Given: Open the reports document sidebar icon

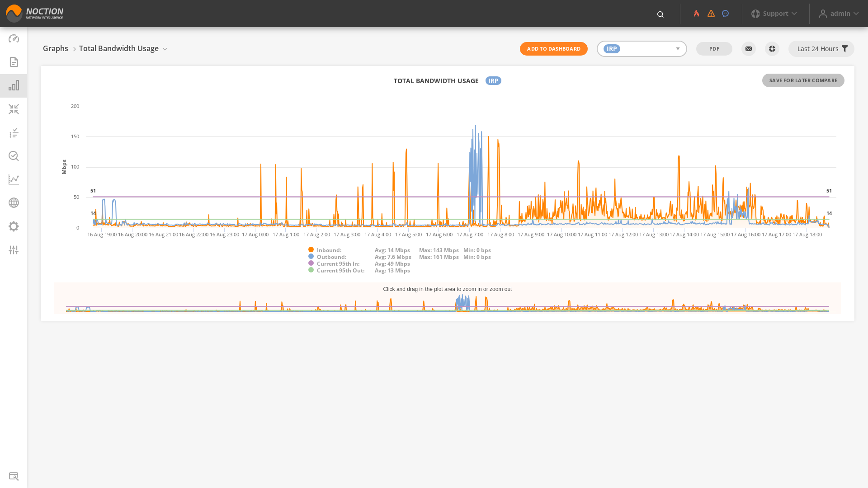Looking at the screenshot, I should (14, 62).
